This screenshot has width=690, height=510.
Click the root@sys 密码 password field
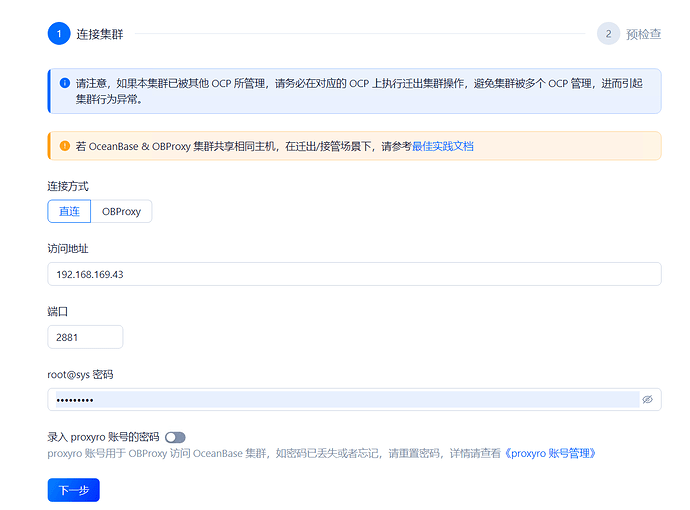click(x=340, y=399)
